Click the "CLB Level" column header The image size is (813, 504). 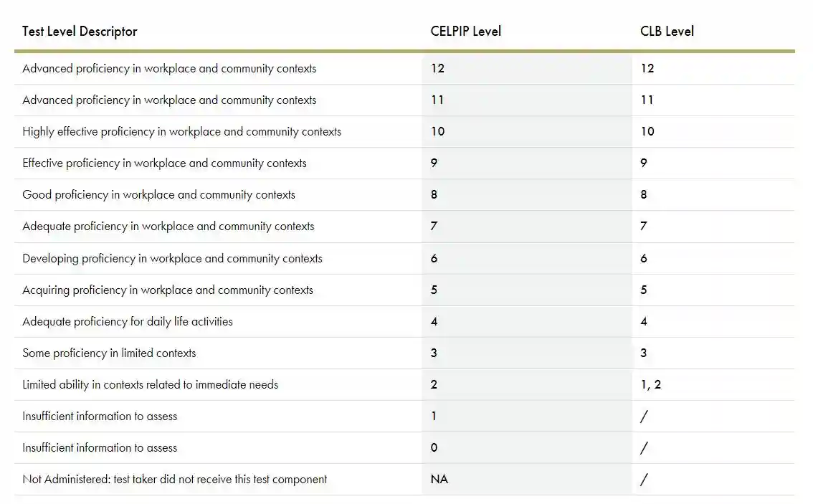coord(667,32)
